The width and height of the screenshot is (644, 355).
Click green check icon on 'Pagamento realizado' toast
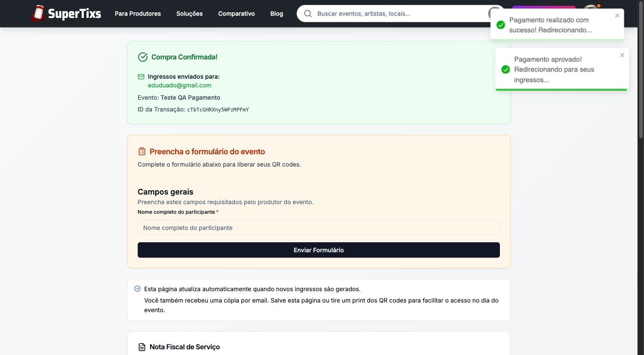pyautogui.click(x=501, y=25)
